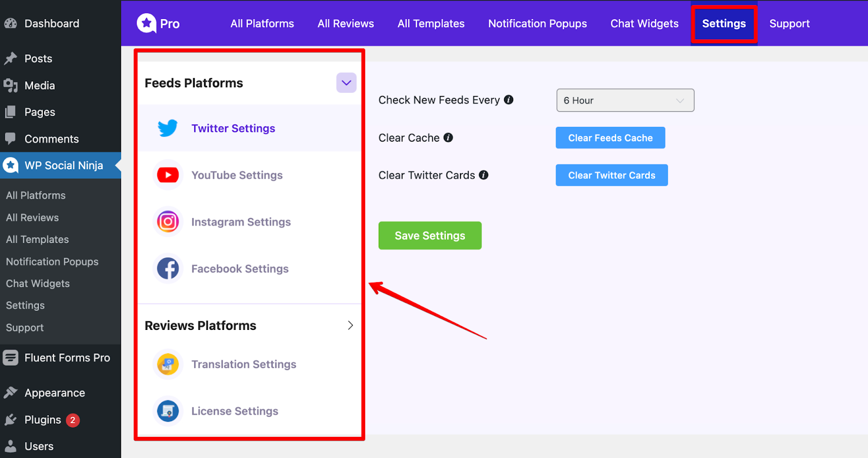Open All Platforms sidebar submenu
This screenshot has height=458, width=868.
pyautogui.click(x=36, y=195)
